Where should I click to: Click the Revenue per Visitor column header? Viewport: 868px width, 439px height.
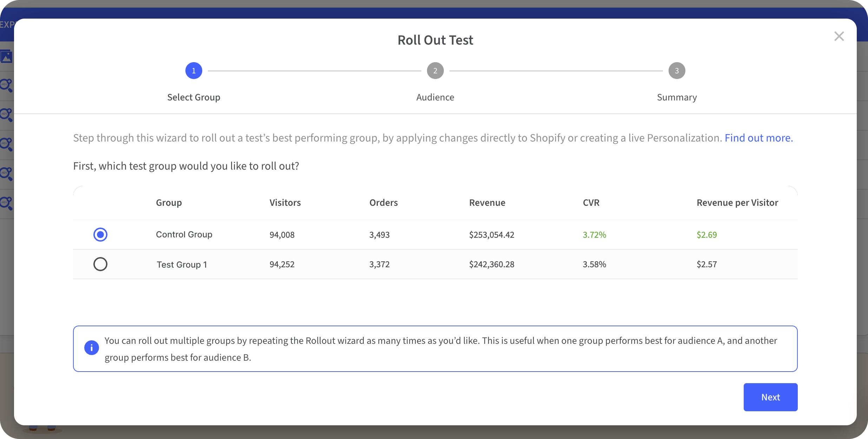(x=737, y=203)
